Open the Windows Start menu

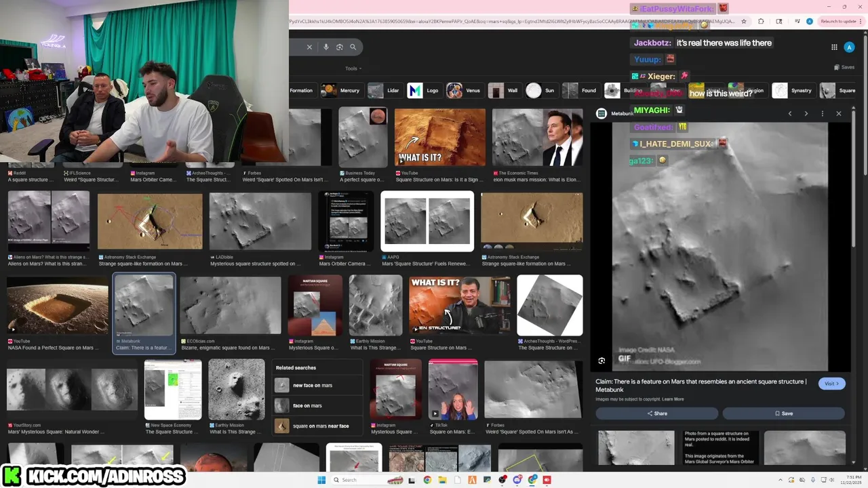322,480
